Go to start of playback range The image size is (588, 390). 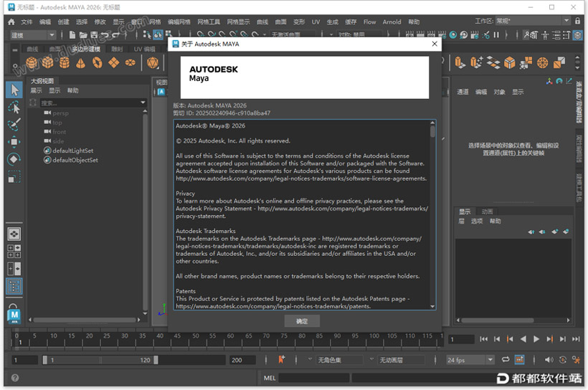[x=483, y=339]
